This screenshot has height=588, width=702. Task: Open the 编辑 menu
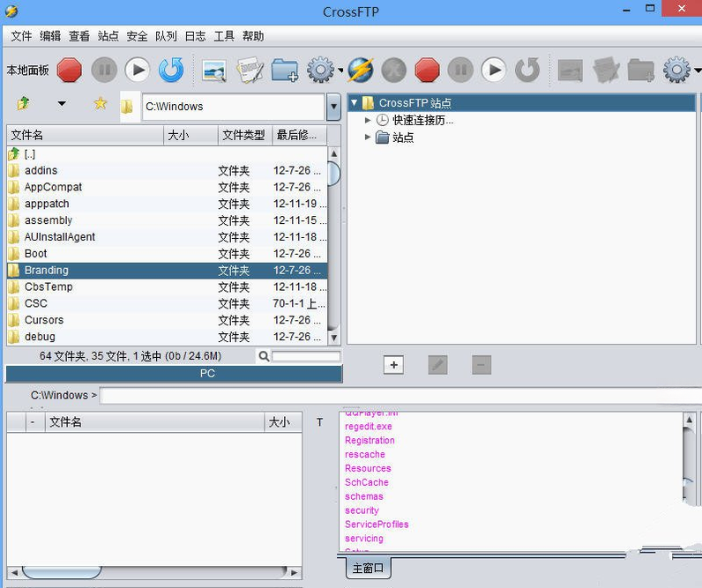point(50,36)
